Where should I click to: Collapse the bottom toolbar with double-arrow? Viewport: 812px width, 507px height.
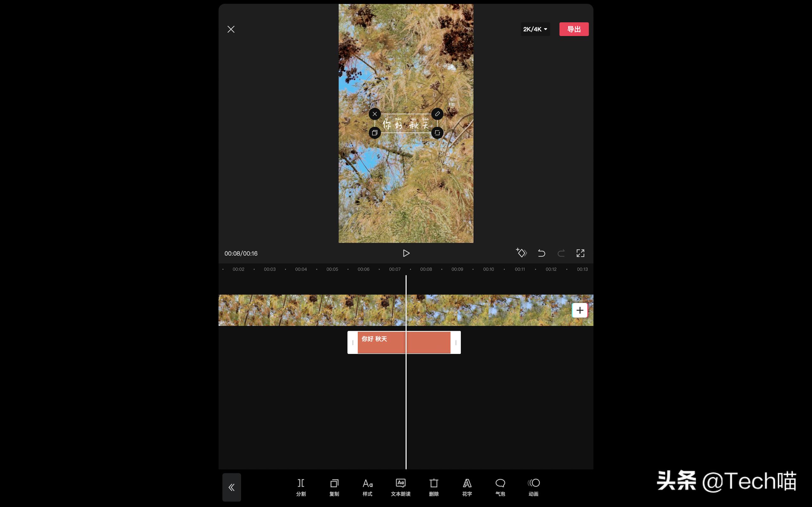(x=232, y=487)
